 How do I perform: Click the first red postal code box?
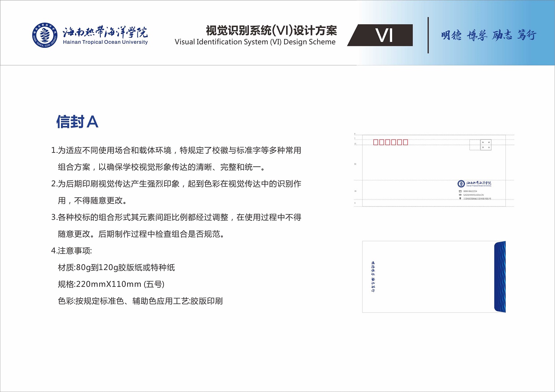point(376,142)
